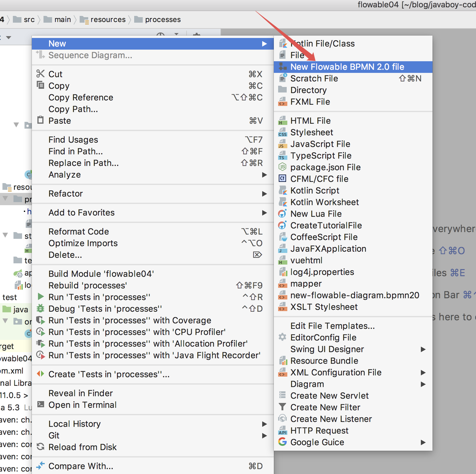Select Rebuild 'processes' entry

pos(153,285)
